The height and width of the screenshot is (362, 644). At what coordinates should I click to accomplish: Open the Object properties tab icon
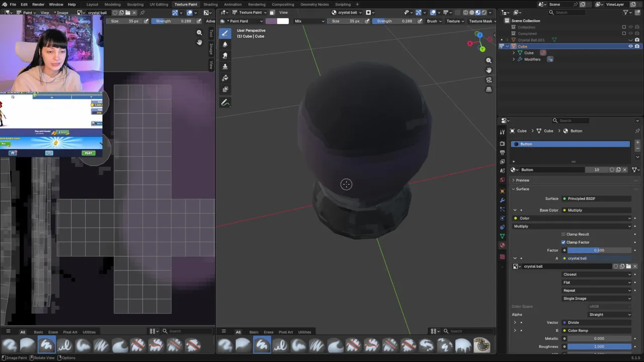pyautogui.click(x=502, y=191)
